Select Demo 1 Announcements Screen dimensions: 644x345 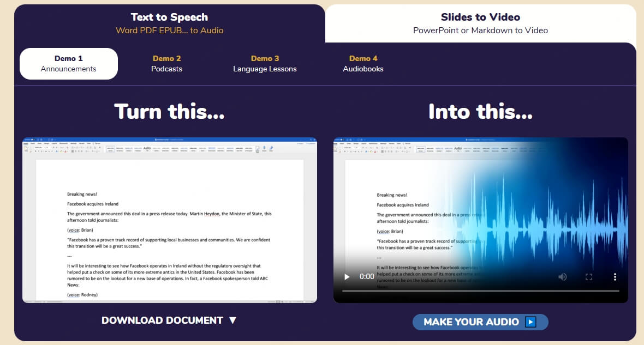(x=69, y=64)
